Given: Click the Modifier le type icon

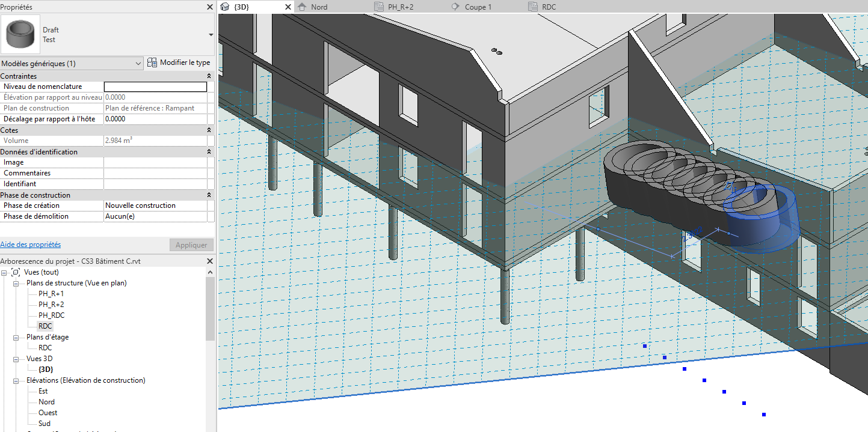Looking at the screenshot, I should click(152, 62).
